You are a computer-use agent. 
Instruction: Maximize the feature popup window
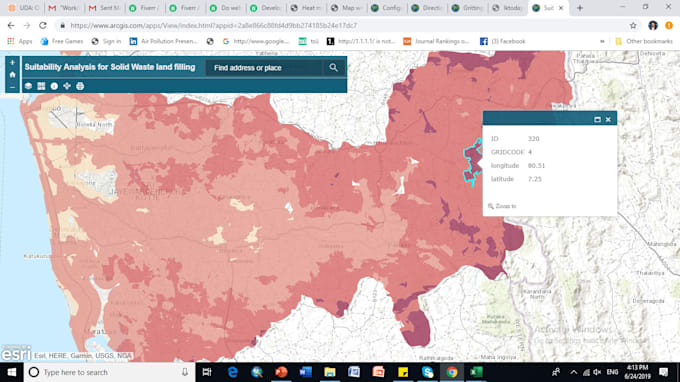click(597, 119)
